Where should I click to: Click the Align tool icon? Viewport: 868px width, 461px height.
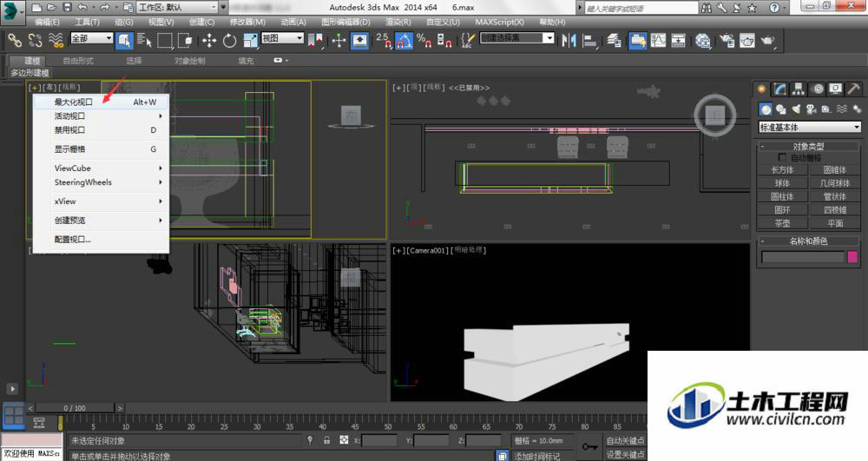click(590, 41)
